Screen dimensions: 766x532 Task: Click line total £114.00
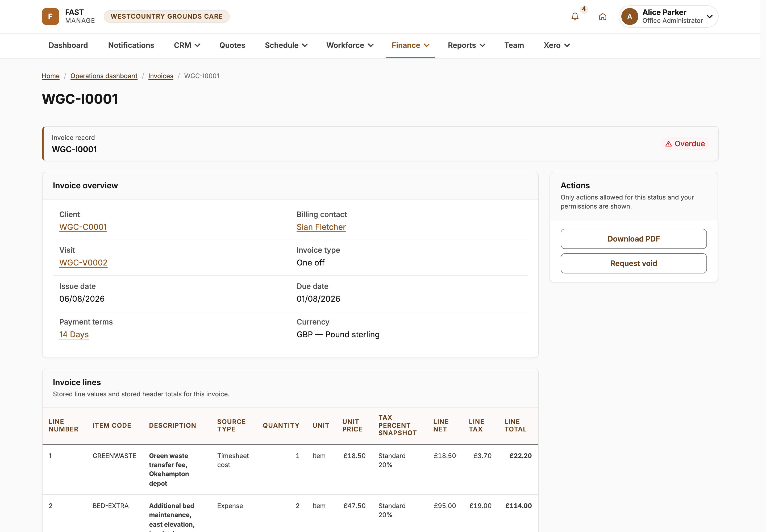(518, 506)
